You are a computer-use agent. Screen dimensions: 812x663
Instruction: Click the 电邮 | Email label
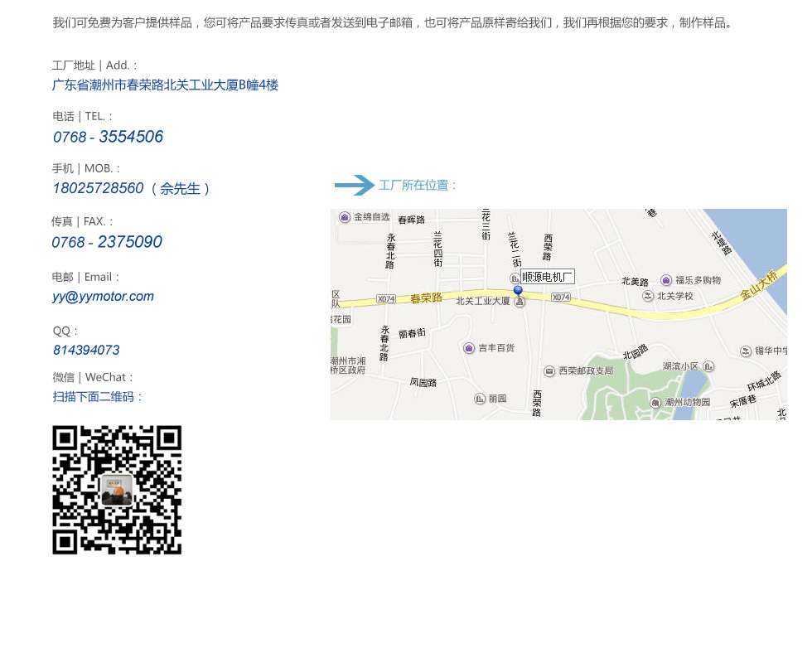85,277
